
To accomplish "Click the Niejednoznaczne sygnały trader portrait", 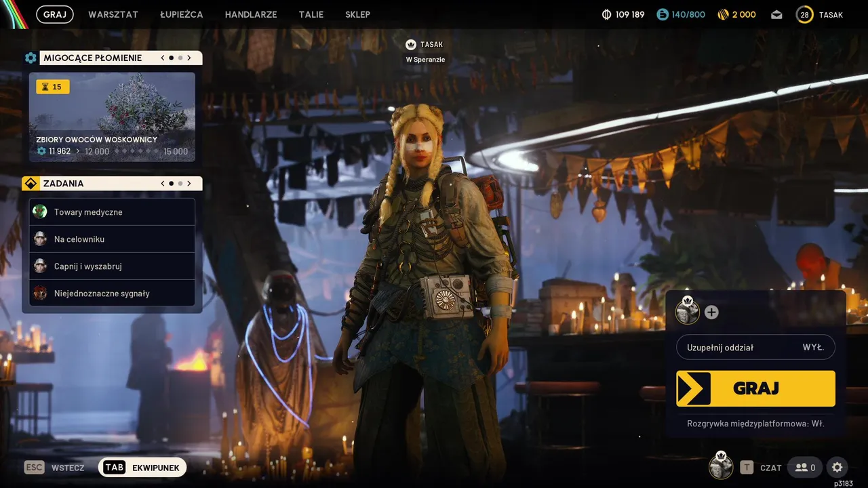I will [40, 293].
